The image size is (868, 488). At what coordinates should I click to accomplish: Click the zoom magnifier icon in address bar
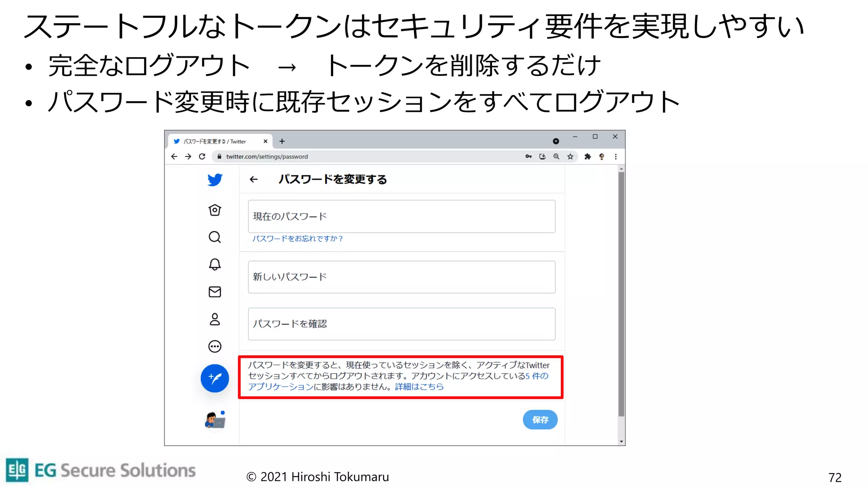coord(556,156)
